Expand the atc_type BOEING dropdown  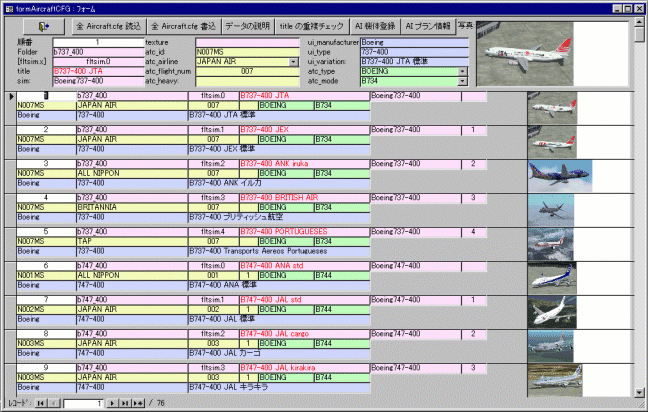463,71
